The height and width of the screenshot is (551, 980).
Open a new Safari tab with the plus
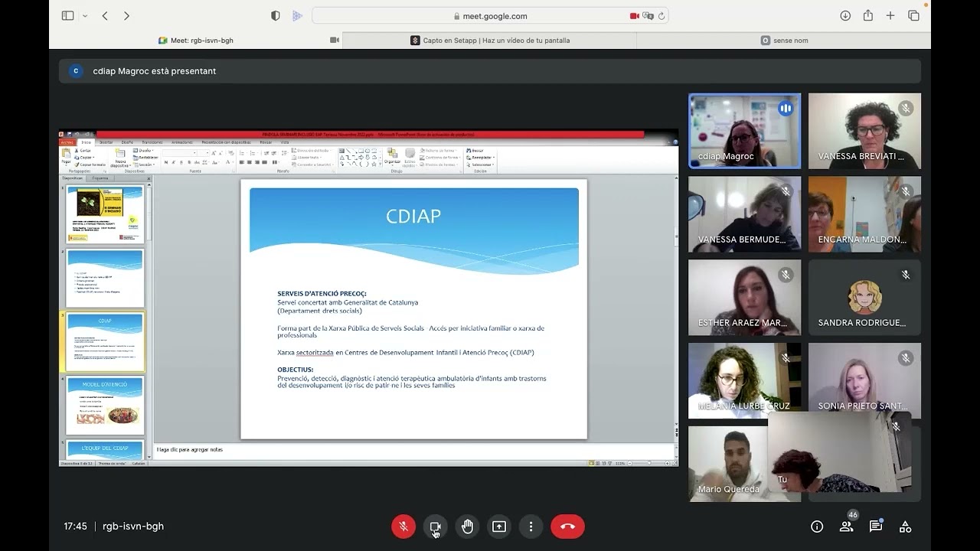[890, 15]
